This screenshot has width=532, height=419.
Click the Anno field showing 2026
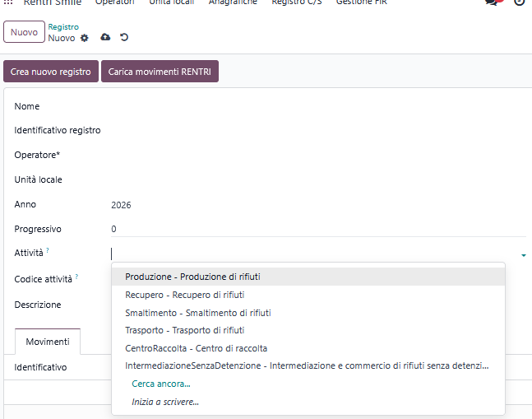(318, 205)
